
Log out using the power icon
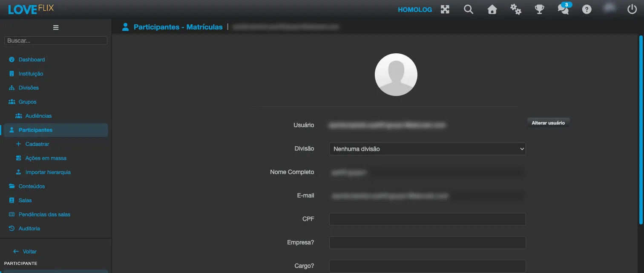click(x=632, y=9)
